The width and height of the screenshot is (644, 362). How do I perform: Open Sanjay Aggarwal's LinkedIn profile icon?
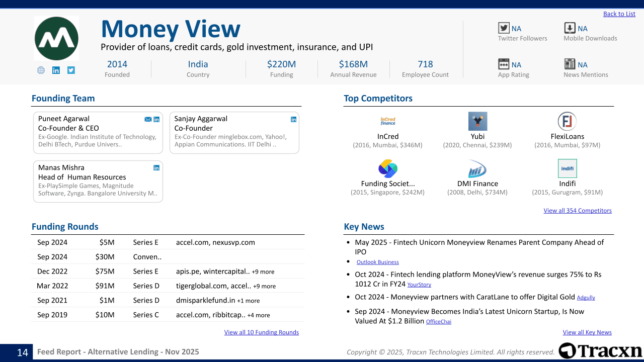(x=294, y=119)
